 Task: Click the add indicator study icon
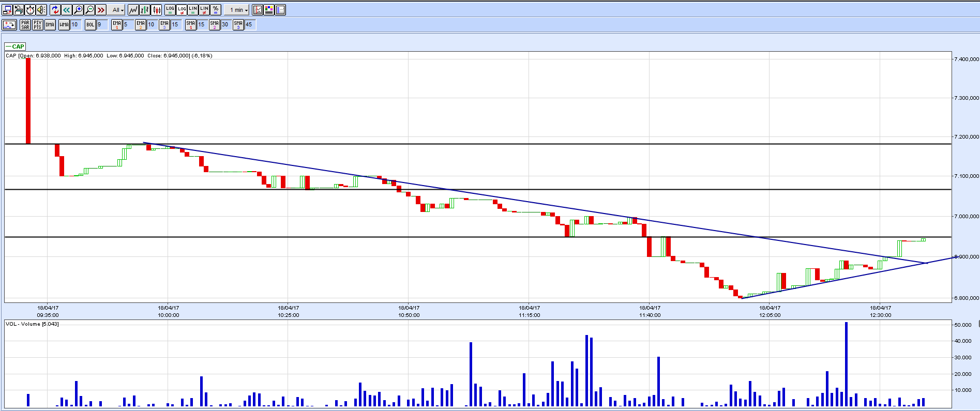pyautogui.click(x=9, y=24)
